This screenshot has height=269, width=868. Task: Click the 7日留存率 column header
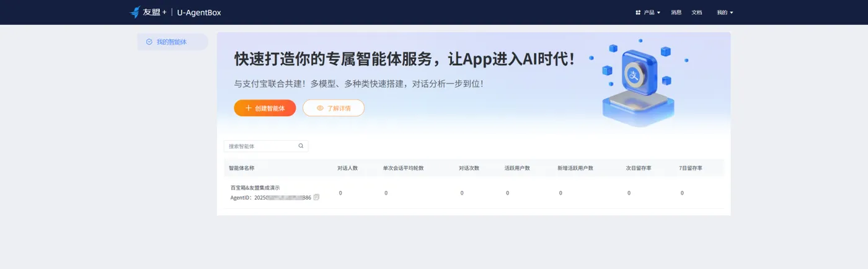coord(691,168)
